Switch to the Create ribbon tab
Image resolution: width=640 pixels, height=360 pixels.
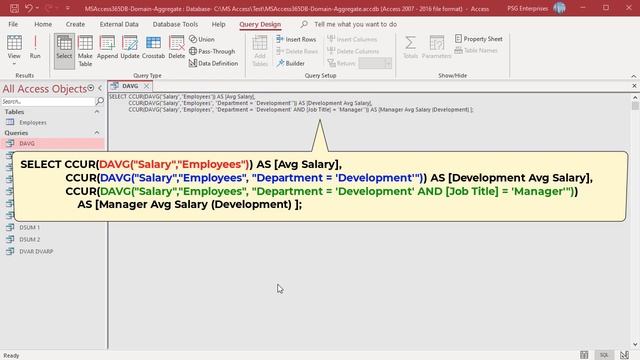coord(75,24)
